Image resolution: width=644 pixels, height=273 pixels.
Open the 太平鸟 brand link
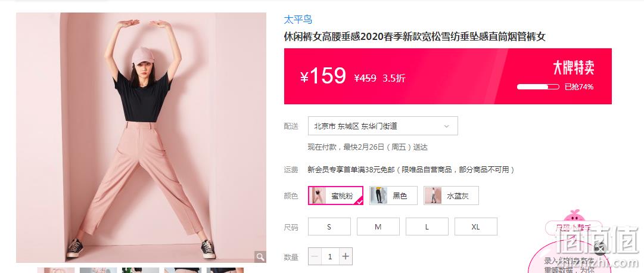298,19
